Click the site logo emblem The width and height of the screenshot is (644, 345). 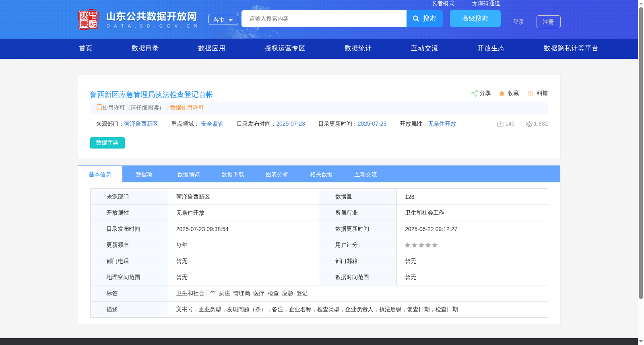click(x=88, y=19)
